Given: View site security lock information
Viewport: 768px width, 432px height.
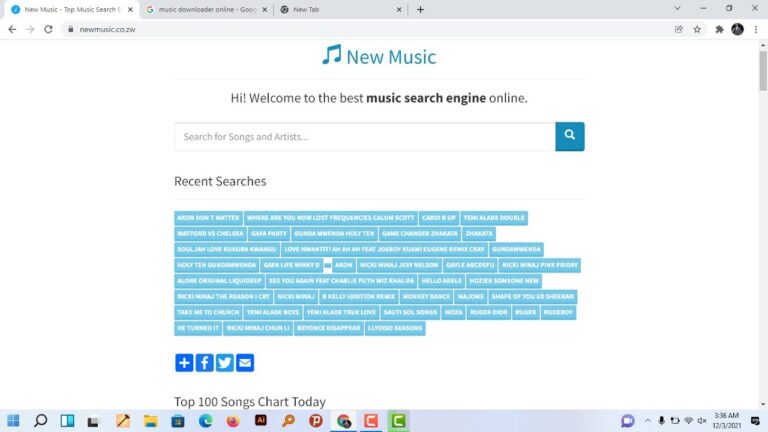Looking at the screenshot, I should click(x=71, y=29).
